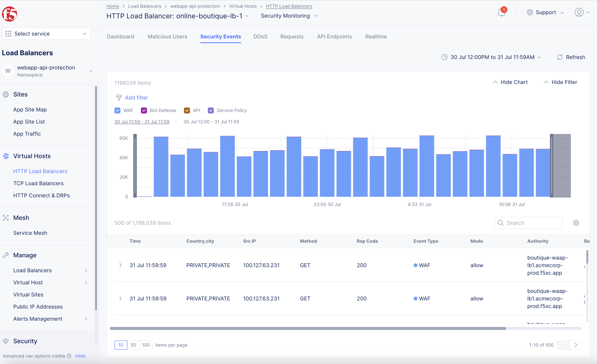This screenshot has height=364, width=597.
Task: Click the Security shield icon
Action: click(x=6, y=341)
